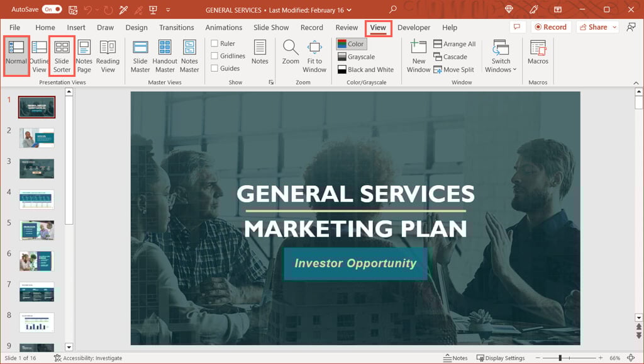This screenshot has height=364, width=644.
Task: Click Fit to Window
Action: (x=314, y=57)
